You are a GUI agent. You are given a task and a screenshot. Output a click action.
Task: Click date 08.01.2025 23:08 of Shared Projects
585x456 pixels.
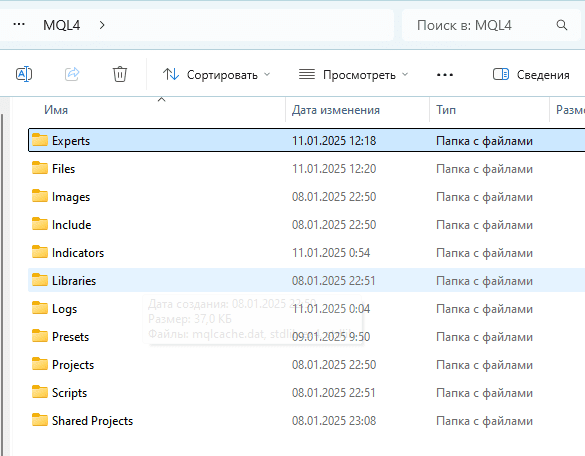[x=334, y=421]
